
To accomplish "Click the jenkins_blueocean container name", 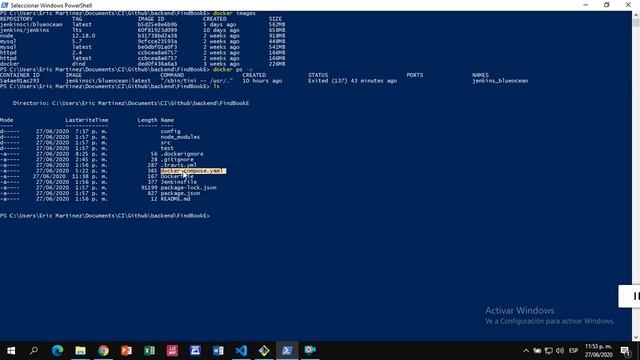I will pos(500,81).
